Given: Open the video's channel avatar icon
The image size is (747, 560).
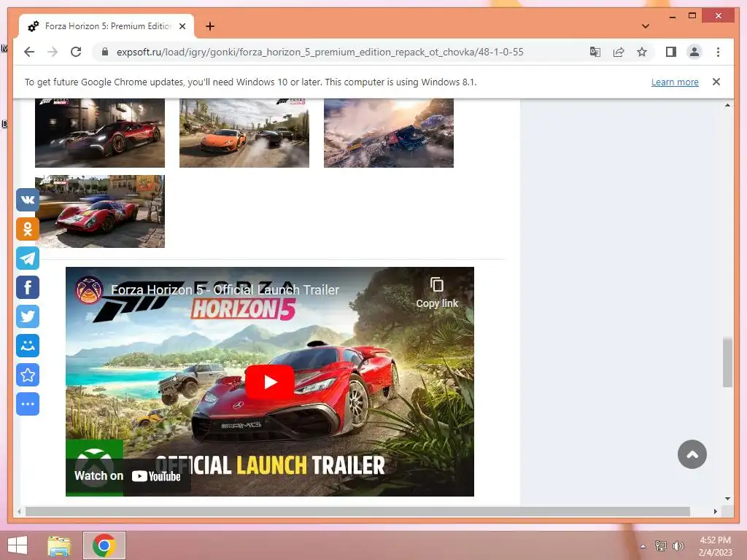Looking at the screenshot, I should [89, 289].
